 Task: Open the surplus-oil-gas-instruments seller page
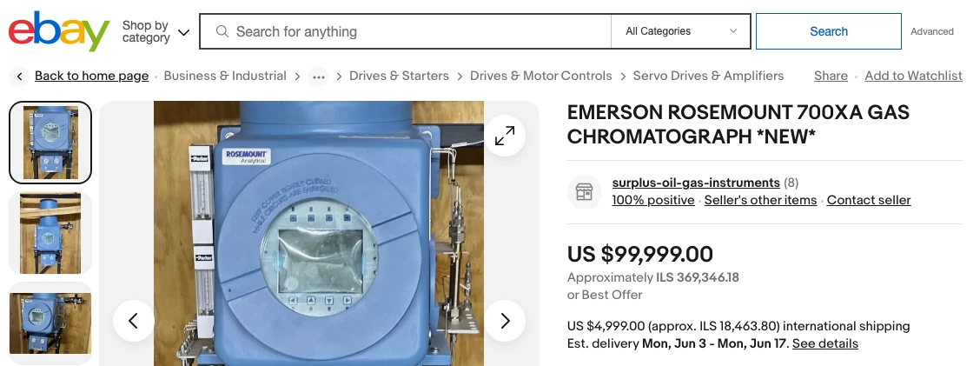point(695,183)
